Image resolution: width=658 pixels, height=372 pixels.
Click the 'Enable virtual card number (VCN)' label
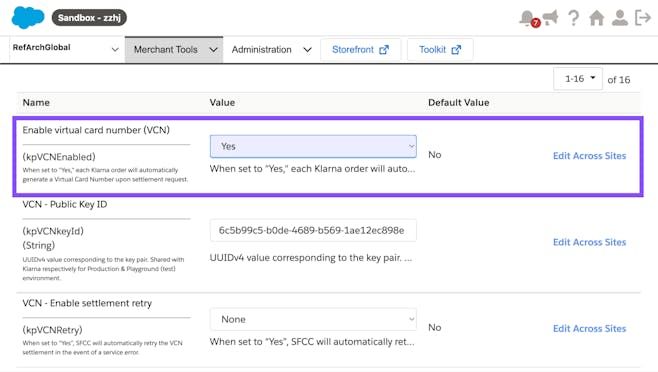coord(96,130)
